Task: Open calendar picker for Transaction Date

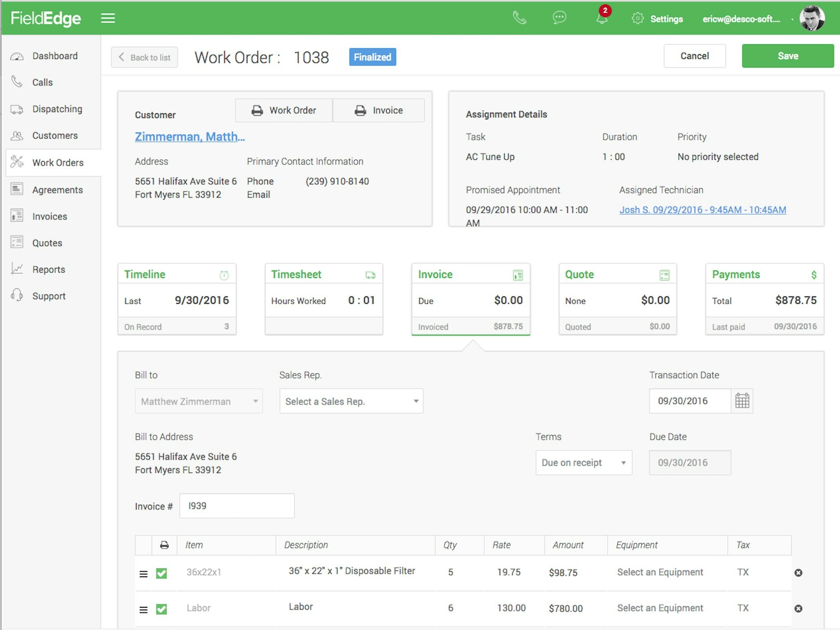Action: pos(742,401)
